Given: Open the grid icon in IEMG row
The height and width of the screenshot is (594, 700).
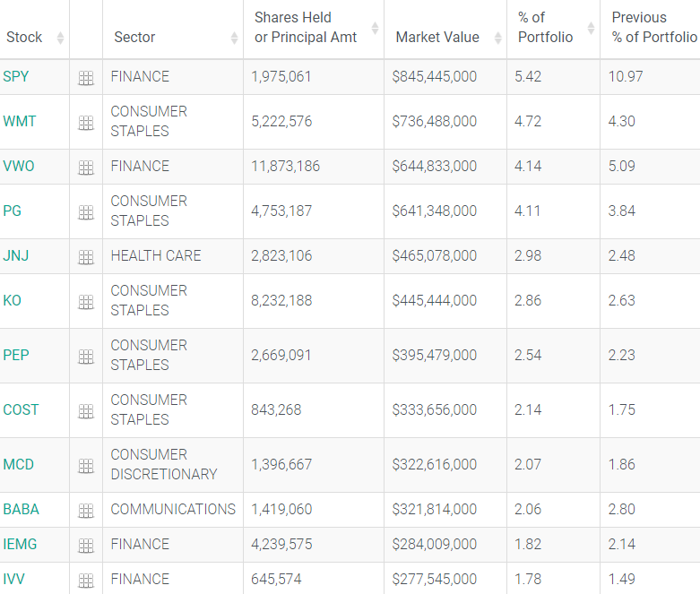Looking at the screenshot, I should click(86, 546).
